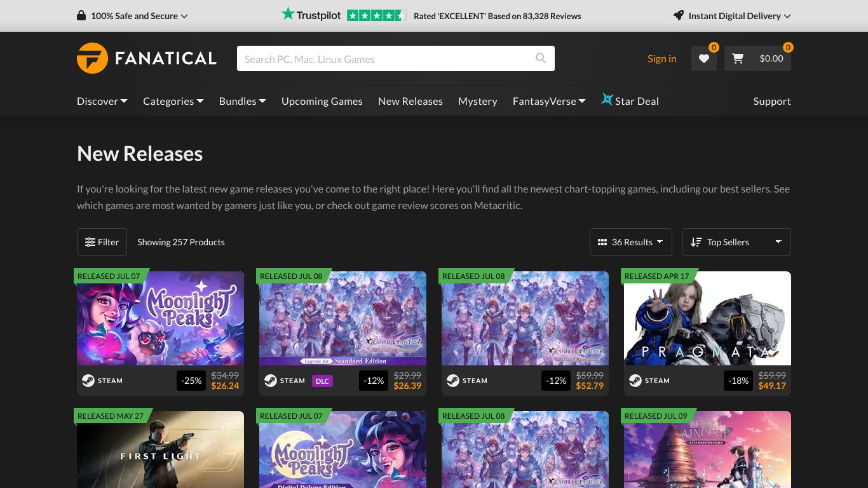868x488 pixels.
Task: Open the Discover menu
Action: pos(102,101)
